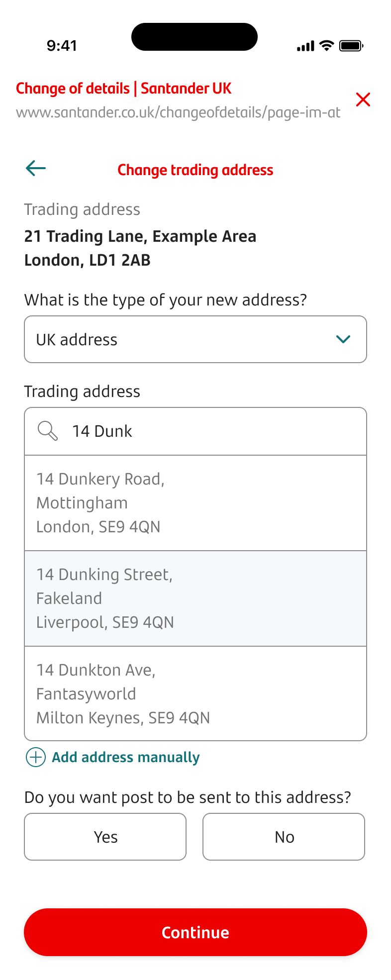Pick 14 Dunkton Ave, Fantasyworld suggestion

(195, 693)
